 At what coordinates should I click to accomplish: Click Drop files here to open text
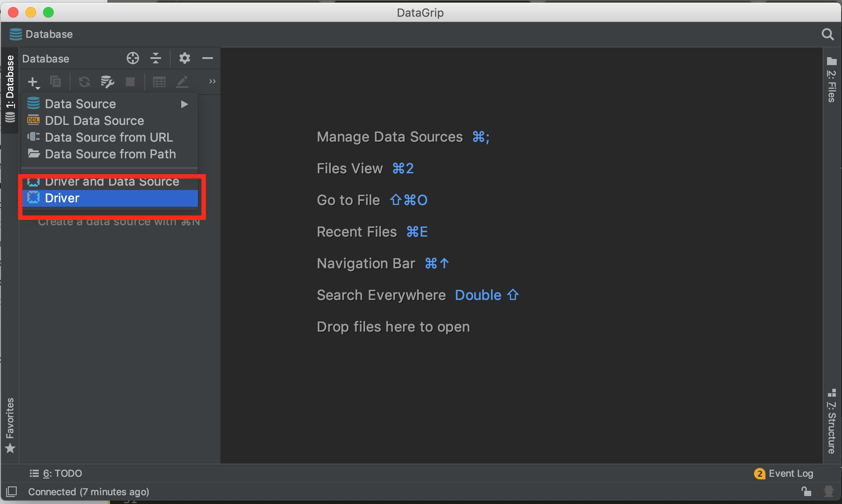click(x=393, y=327)
